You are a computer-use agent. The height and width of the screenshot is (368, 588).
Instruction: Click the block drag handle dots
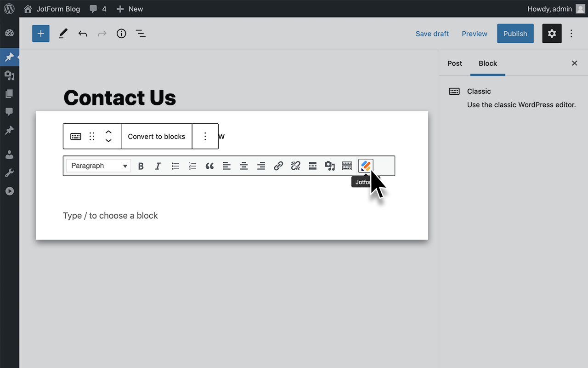click(92, 136)
